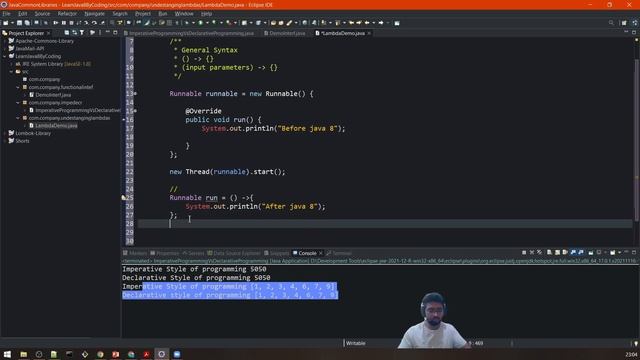640x360 pixels.
Task: Click the green Run icon
Action: 200,23
